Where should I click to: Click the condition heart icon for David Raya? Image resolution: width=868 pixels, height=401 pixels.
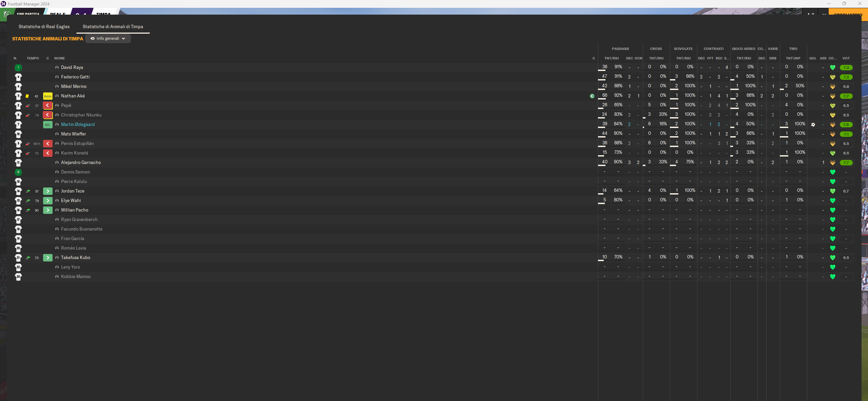pos(832,68)
